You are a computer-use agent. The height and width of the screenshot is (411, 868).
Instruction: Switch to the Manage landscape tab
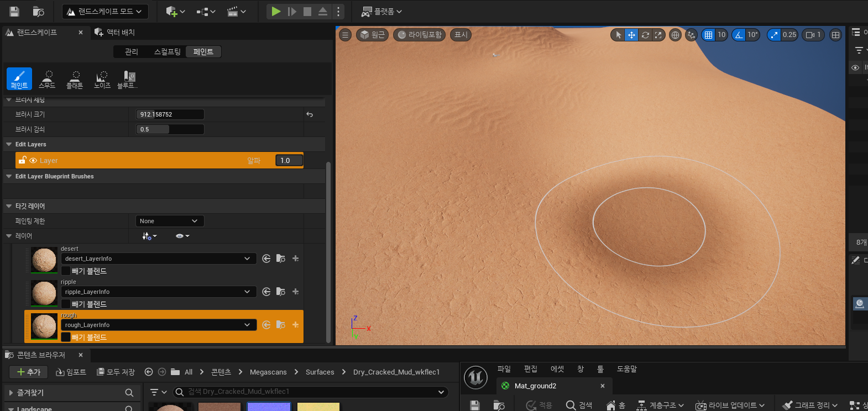(132, 51)
